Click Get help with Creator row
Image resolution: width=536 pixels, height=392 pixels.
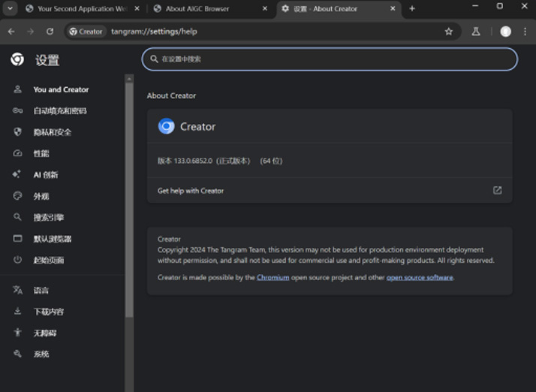point(330,191)
